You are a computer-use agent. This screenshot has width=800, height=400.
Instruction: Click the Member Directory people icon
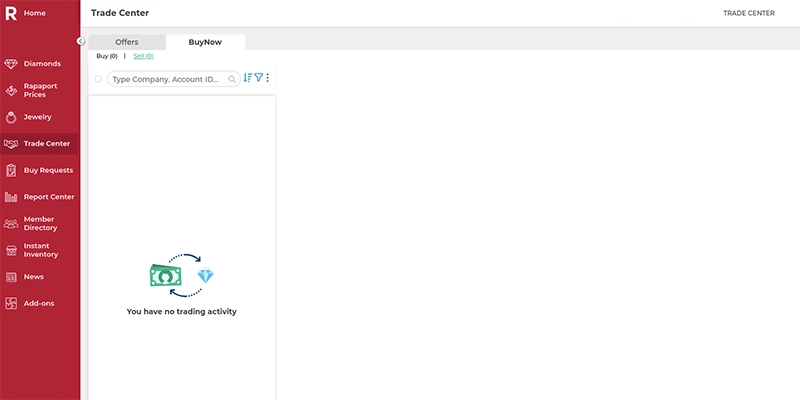[11, 223]
